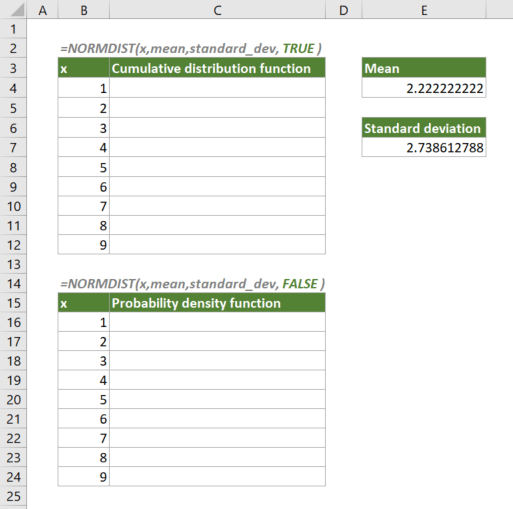Click empty PDF cell in row 16

click(x=217, y=322)
